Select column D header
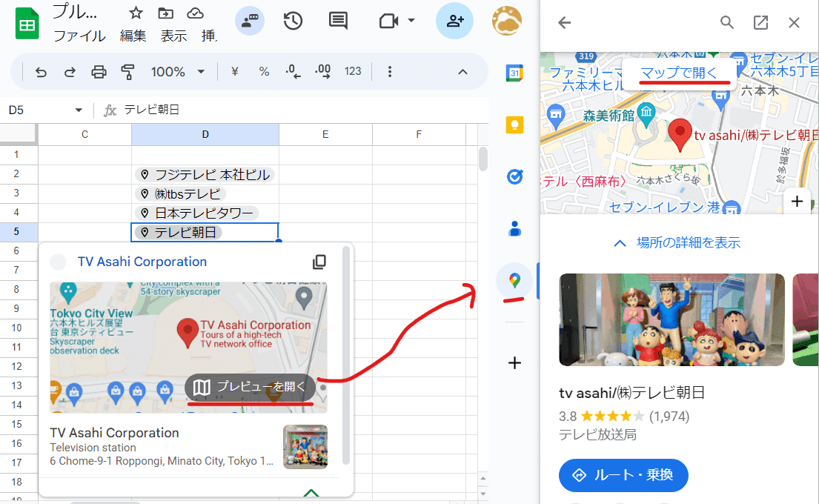Screen dimensions: 819x504 coord(205,135)
